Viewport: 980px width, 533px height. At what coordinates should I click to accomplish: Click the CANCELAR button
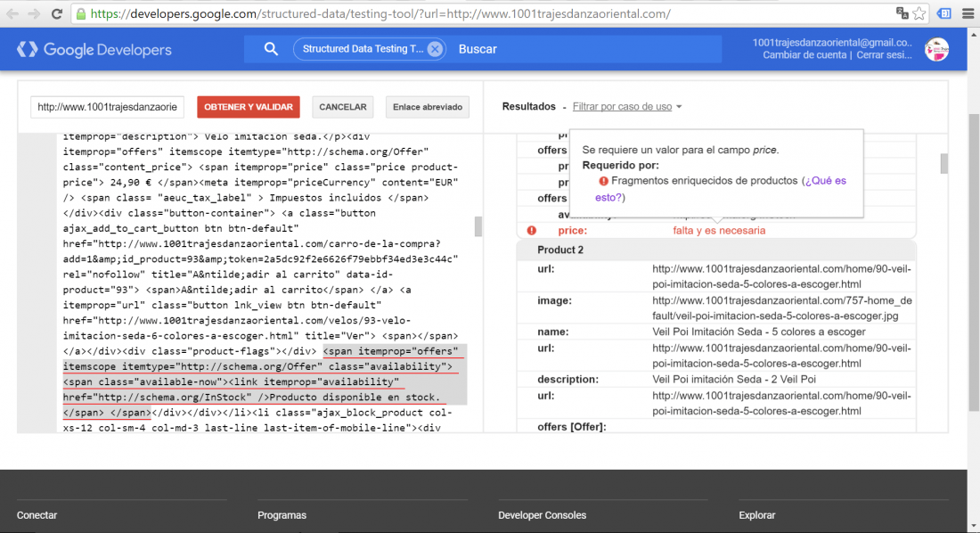[x=342, y=107]
